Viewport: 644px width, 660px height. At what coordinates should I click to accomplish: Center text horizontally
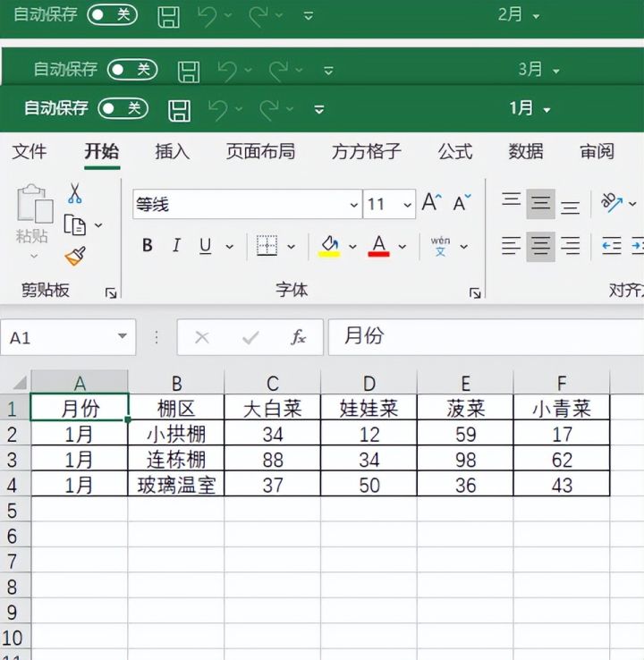pos(540,246)
